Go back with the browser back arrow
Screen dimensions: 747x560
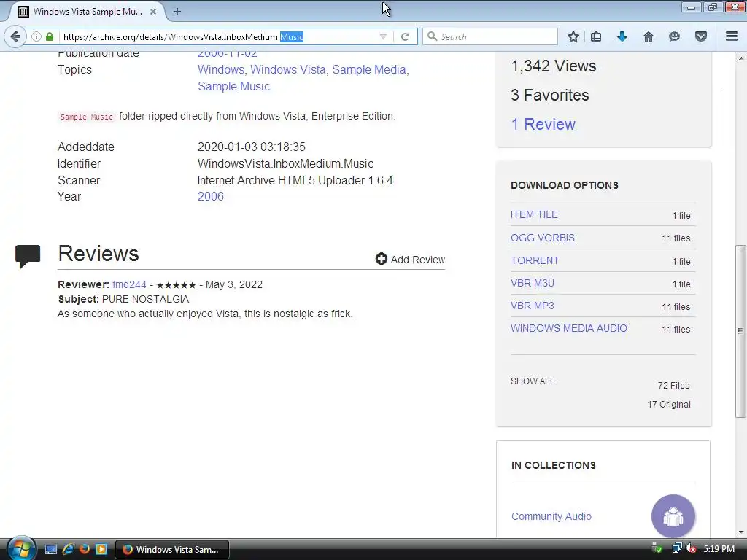point(15,36)
